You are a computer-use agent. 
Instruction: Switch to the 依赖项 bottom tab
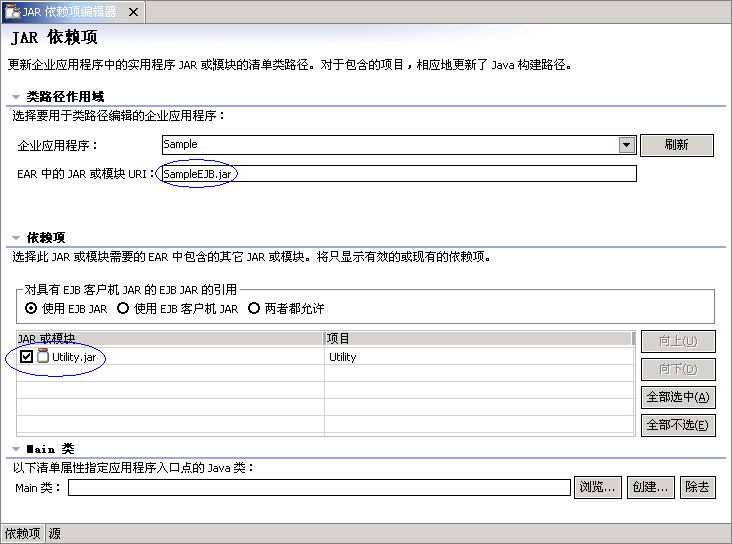[x=22, y=533]
